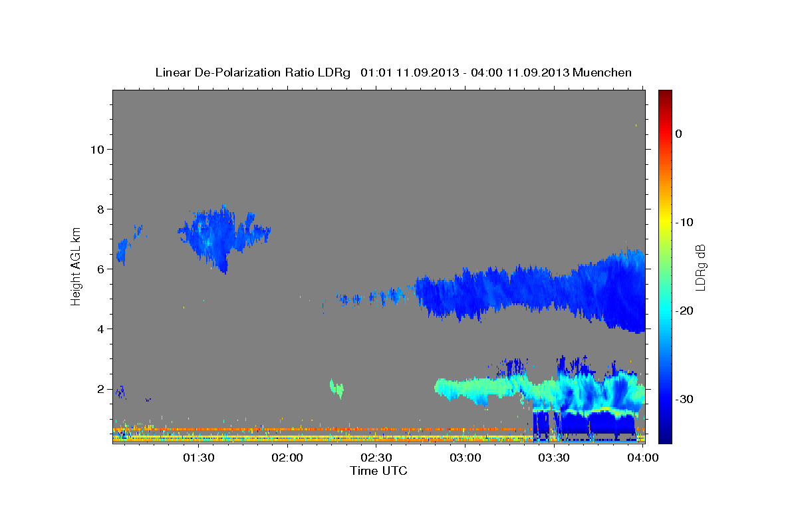The image size is (798, 532).
Task: Click the colorbar value 0
Action: [x=679, y=134]
